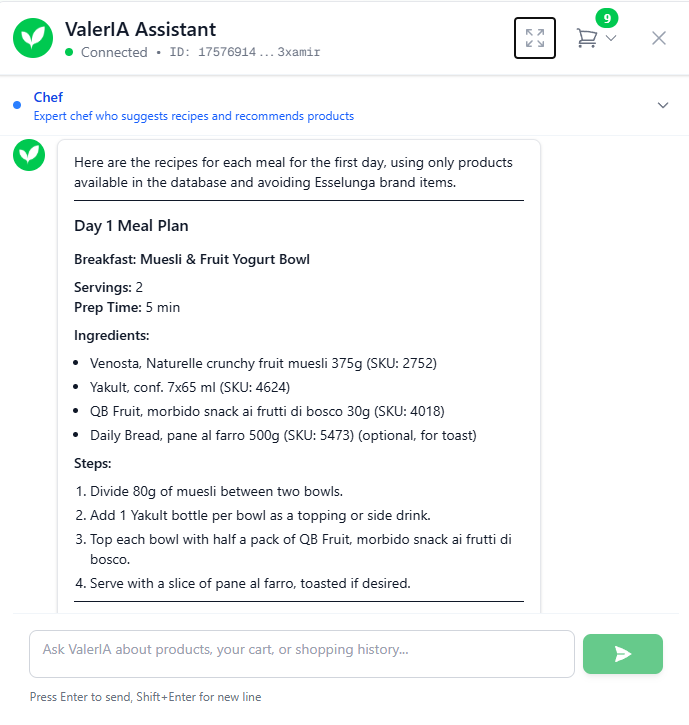Click the ValerIA Assistant title text
Screen dimensions: 689x725
[x=140, y=30]
